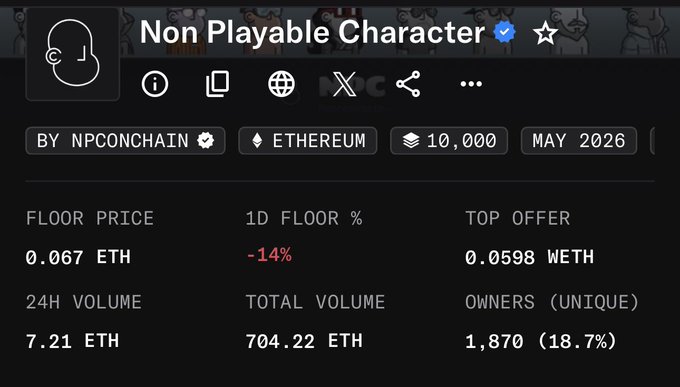
Task: Toggle the star favorite icon
Action: tap(545, 33)
